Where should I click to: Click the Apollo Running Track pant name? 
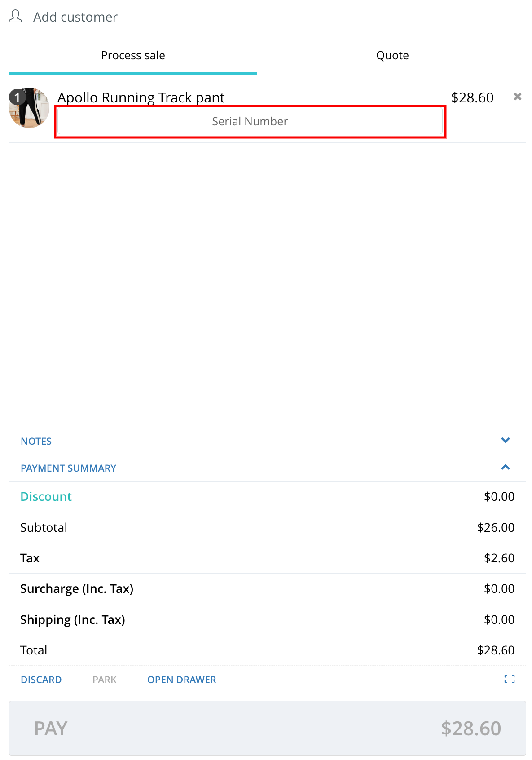point(141,97)
